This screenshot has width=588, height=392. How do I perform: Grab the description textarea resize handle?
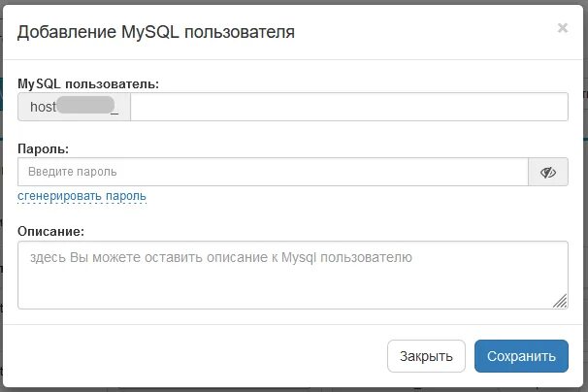point(560,302)
